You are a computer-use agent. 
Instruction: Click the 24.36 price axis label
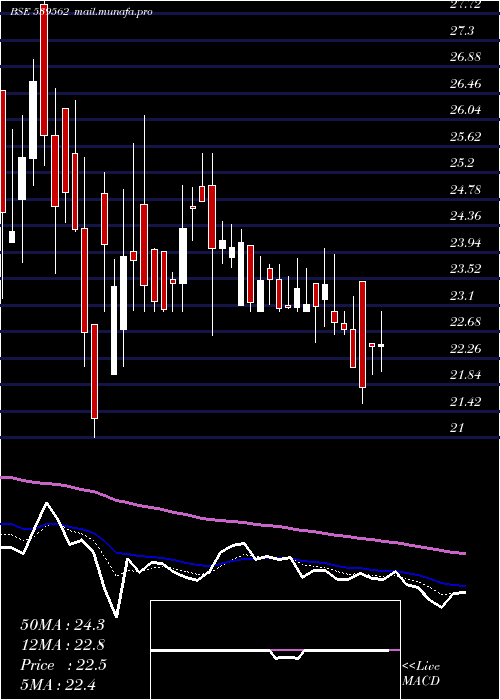tap(466, 216)
